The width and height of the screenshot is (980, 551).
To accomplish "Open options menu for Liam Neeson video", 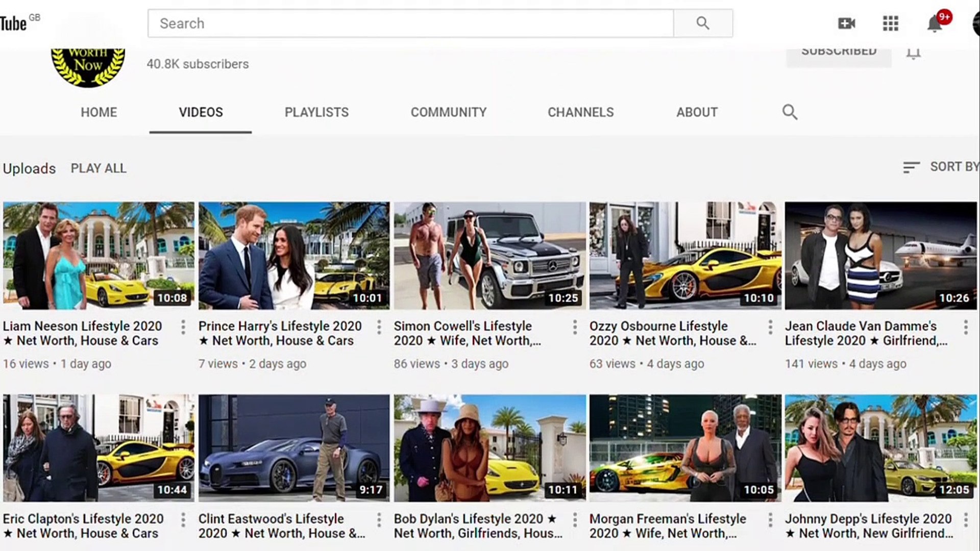I will (x=183, y=327).
